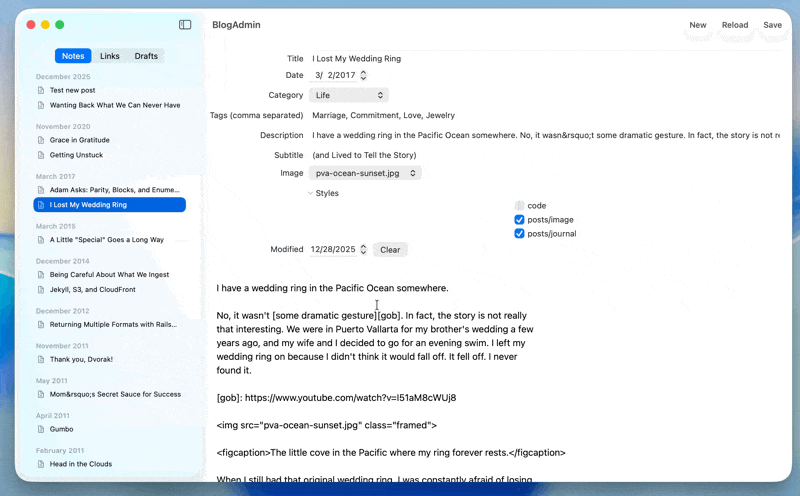Screen dimensions: 800x496
Task: Click the New toolbar button
Action: tap(697, 25)
